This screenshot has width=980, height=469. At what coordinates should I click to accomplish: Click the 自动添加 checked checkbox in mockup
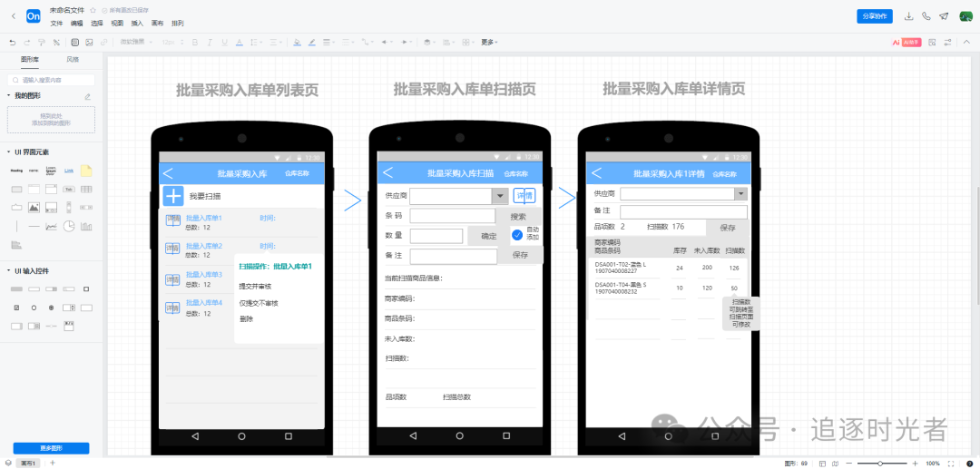[517, 236]
